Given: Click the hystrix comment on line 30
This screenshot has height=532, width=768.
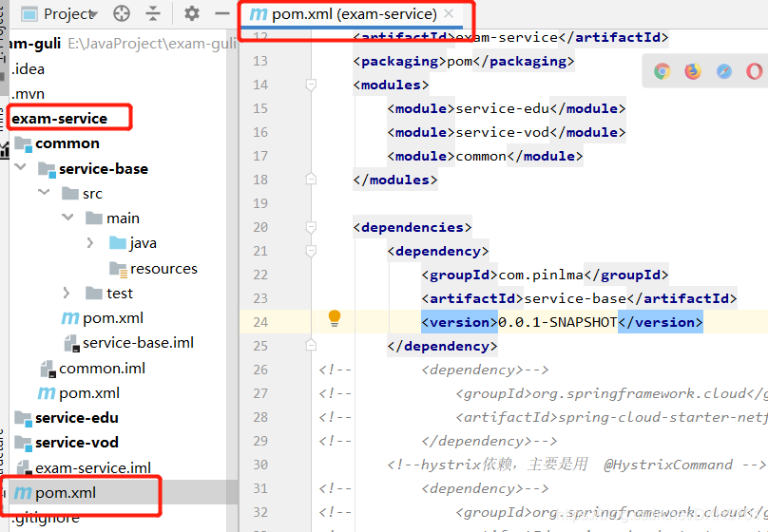Looking at the screenshot, I should point(577,465).
